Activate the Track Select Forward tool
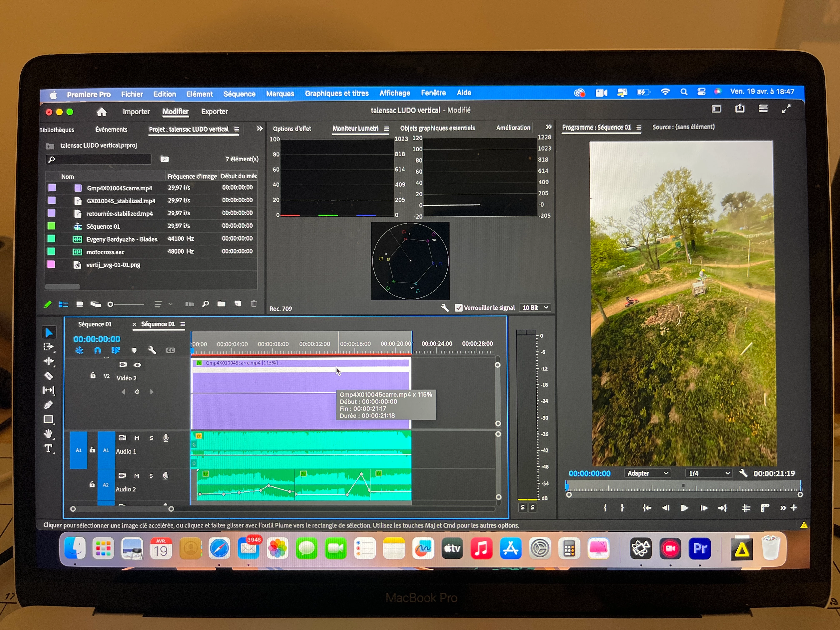 [49, 347]
